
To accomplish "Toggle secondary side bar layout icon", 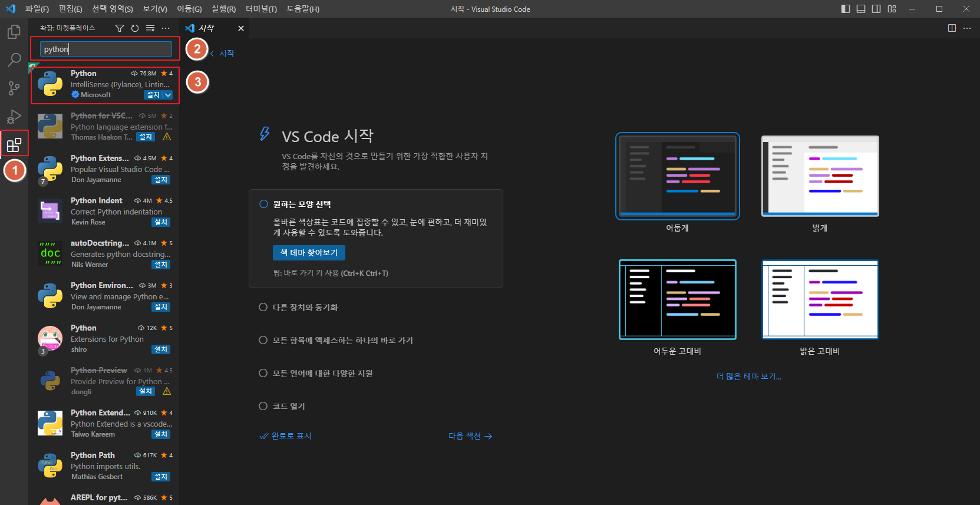I will pyautogui.click(x=876, y=9).
